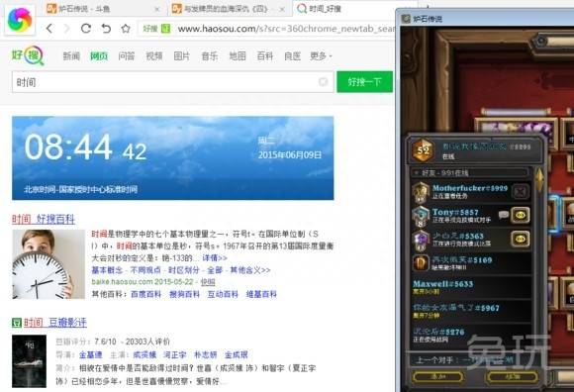The image size is (574, 392).
Task: Click the search input containing 时间
Action: coord(172,82)
